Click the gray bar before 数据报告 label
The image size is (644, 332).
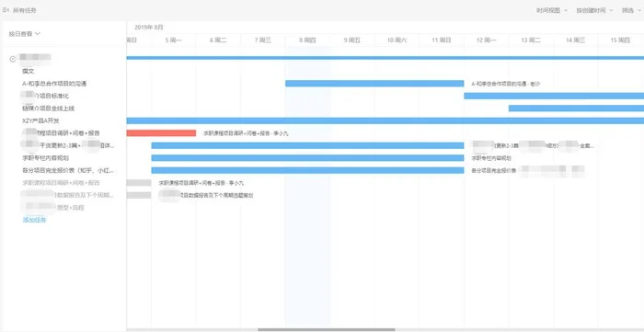coord(139,195)
